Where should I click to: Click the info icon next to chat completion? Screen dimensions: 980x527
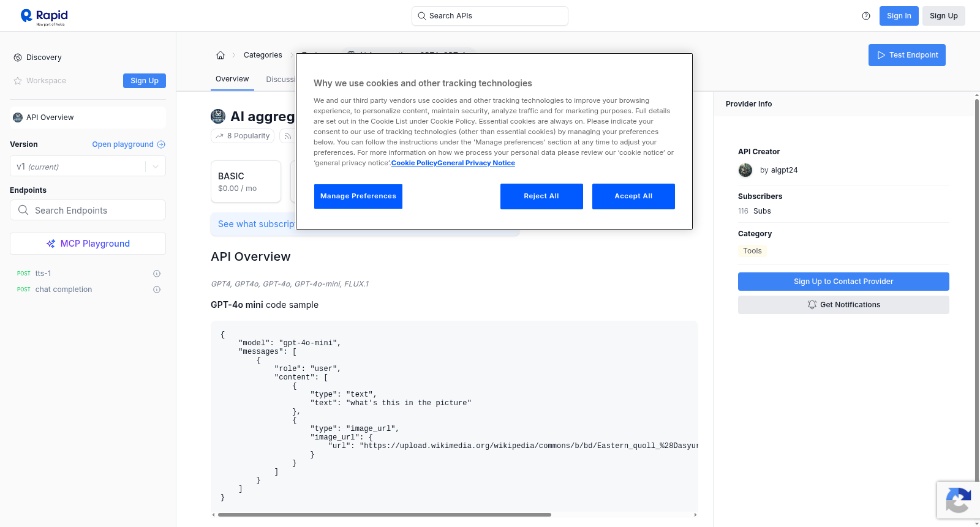157,290
